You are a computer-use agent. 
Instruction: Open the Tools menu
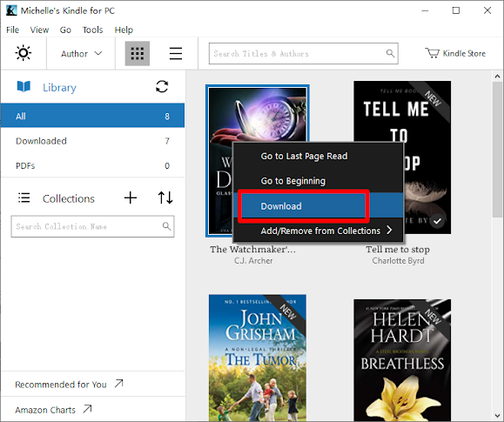coord(92,30)
